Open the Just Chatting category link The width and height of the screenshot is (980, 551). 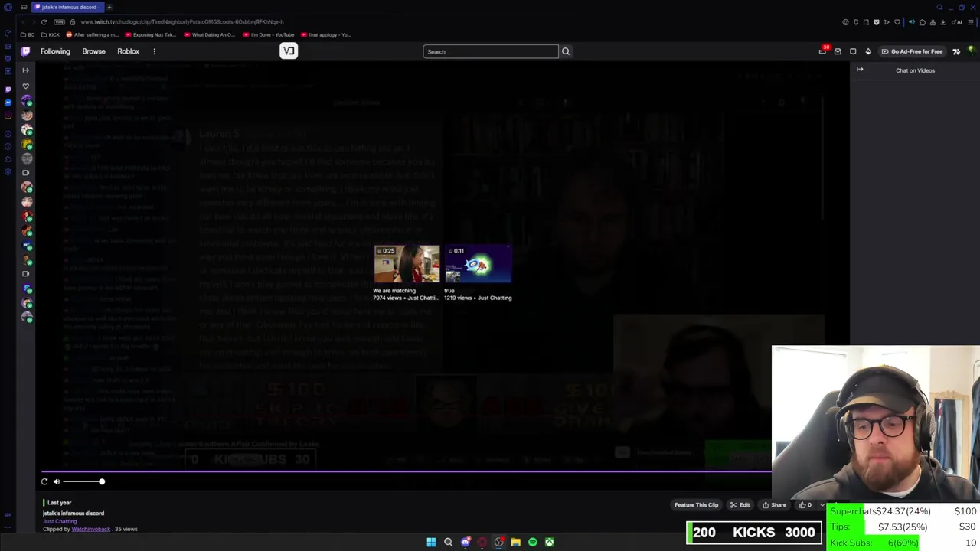pos(60,521)
